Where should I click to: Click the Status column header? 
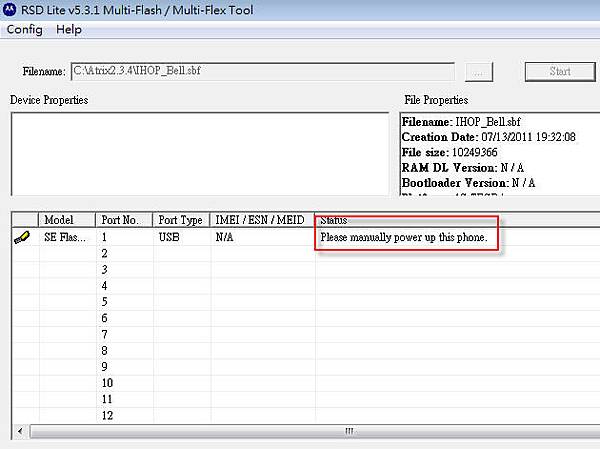[x=457, y=220]
